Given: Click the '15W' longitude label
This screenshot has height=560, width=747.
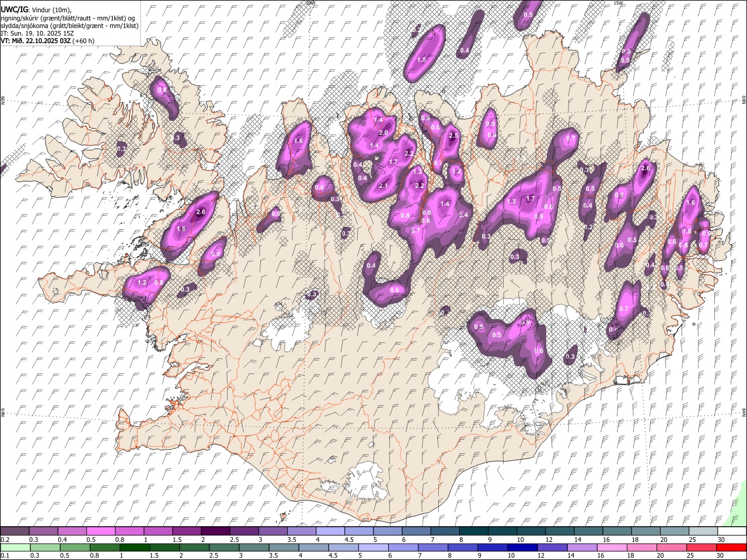Looking at the screenshot, I should click(x=619, y=3).
